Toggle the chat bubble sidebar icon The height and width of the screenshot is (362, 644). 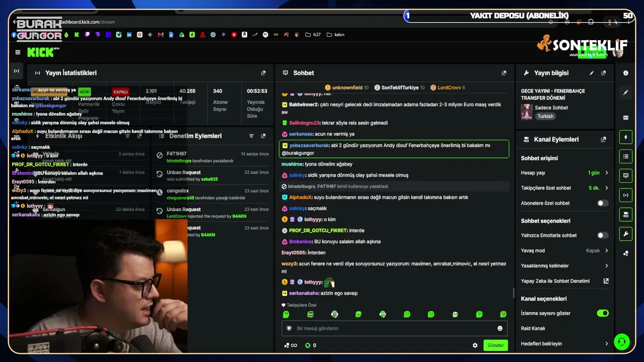pyautogui.click(x=626, y=175)
